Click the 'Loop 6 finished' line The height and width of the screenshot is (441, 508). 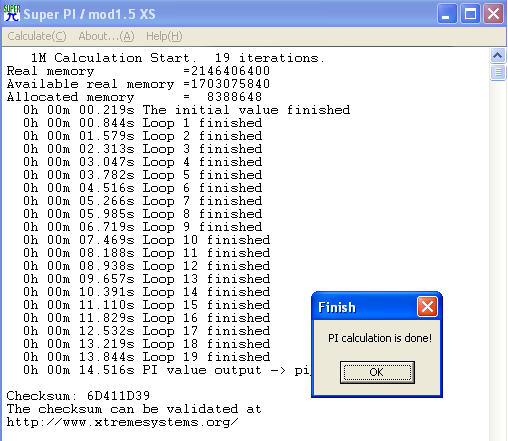tap(142, 188)
